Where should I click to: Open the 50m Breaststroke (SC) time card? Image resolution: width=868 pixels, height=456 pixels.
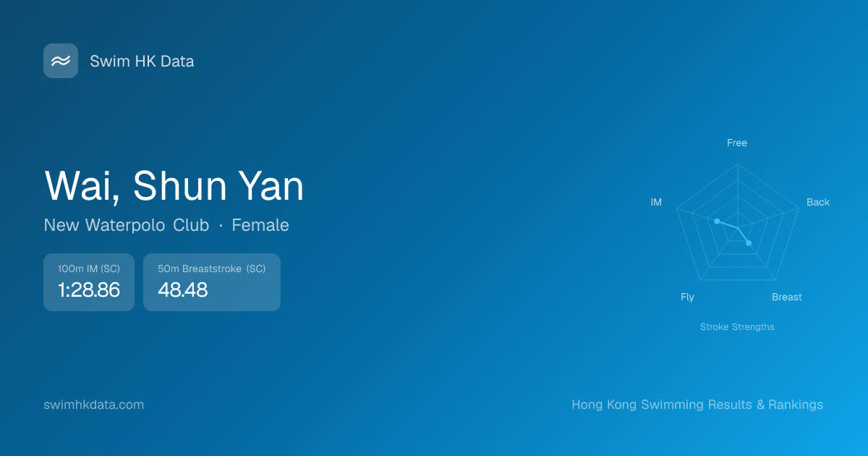tap(212, 282)
